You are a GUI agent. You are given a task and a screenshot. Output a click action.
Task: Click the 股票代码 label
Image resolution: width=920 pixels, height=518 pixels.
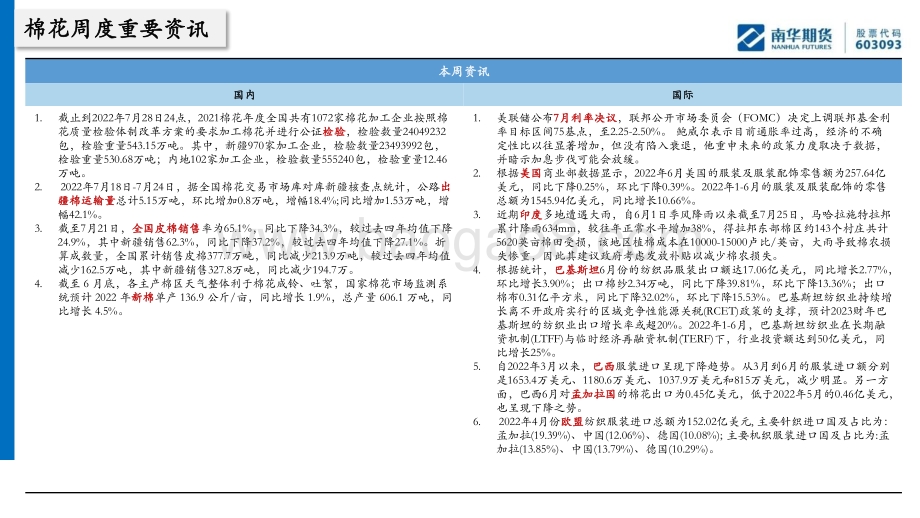[x=878, y=33]
